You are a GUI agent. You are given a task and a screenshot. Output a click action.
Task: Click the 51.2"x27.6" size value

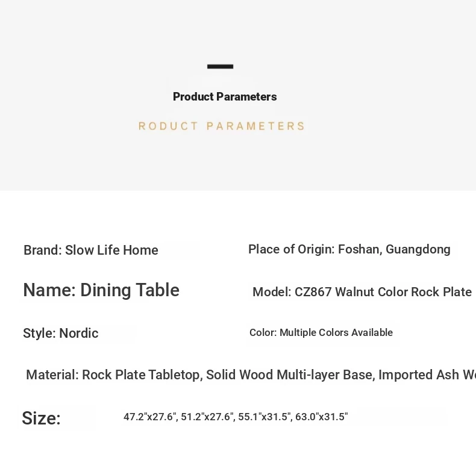click(207, 417)
